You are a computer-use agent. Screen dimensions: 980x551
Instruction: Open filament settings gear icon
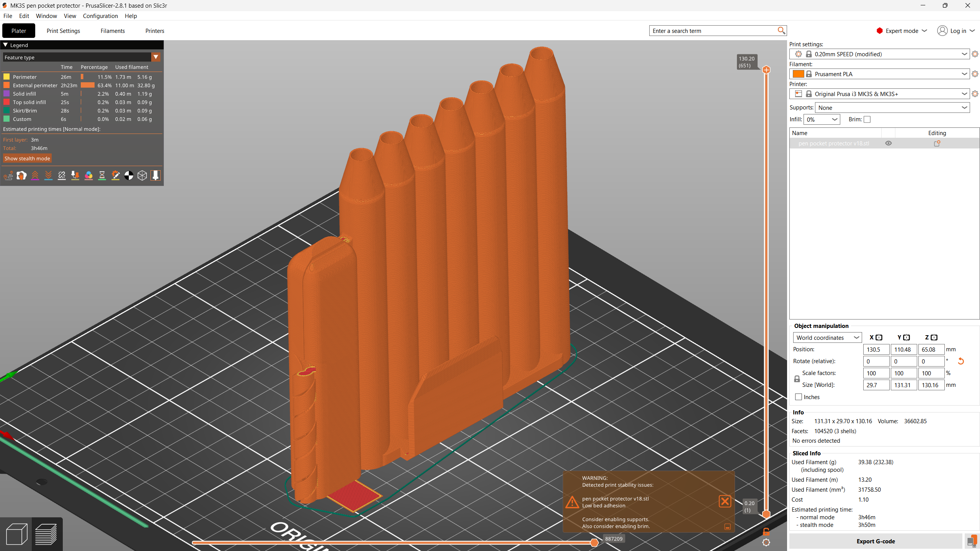(x=975, y=74)
